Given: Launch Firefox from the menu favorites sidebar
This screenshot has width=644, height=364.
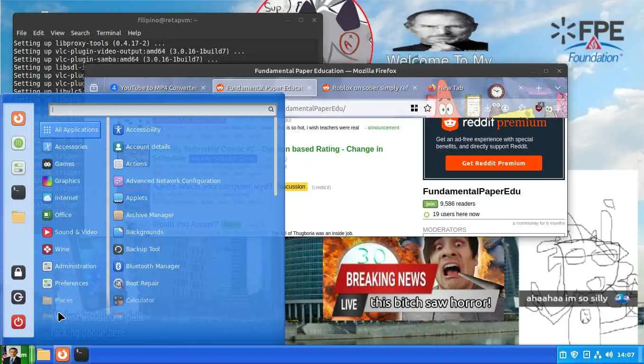Looking at the screenshot, I should [18, 118].
